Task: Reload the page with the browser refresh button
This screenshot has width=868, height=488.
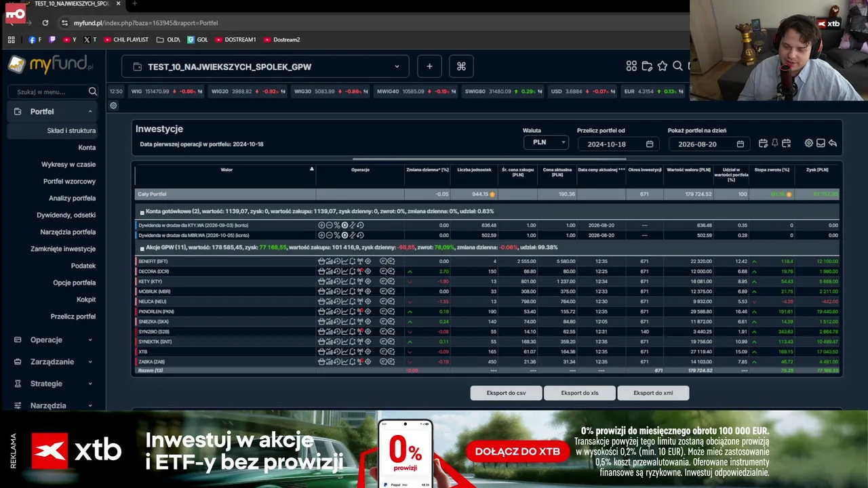Action: point(45,22)
